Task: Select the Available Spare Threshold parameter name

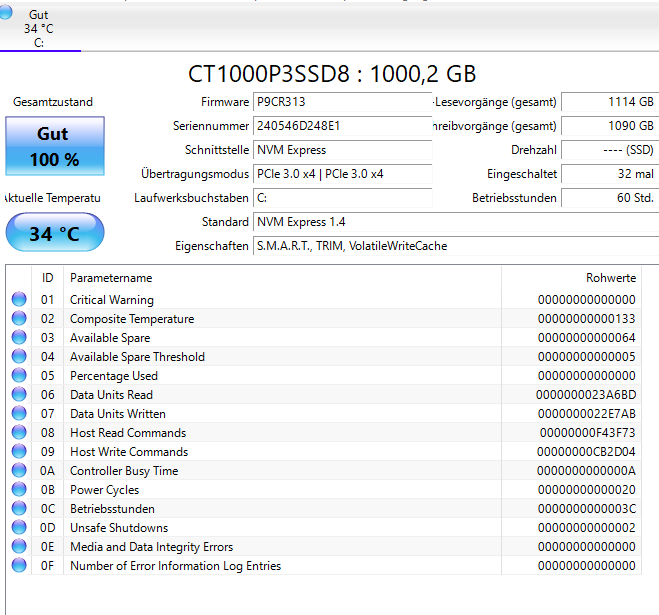Action: click(x=137, y=356)
